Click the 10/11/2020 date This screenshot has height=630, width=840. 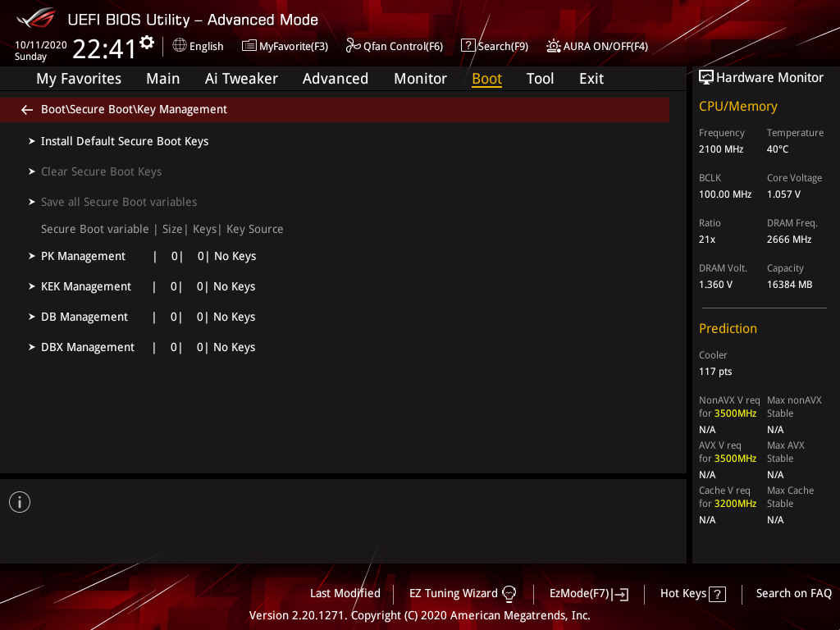tap(41, 45)
